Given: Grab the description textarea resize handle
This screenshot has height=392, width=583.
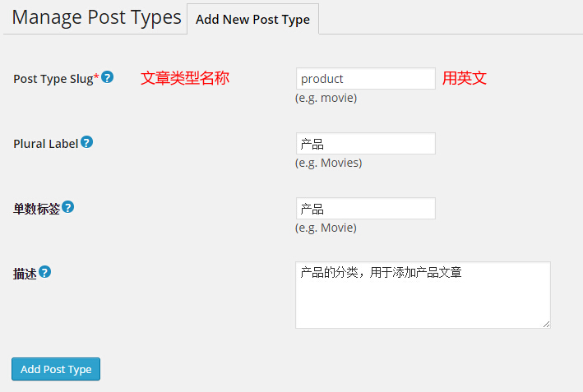Looking at the screenshot, I should coord(546,324).
